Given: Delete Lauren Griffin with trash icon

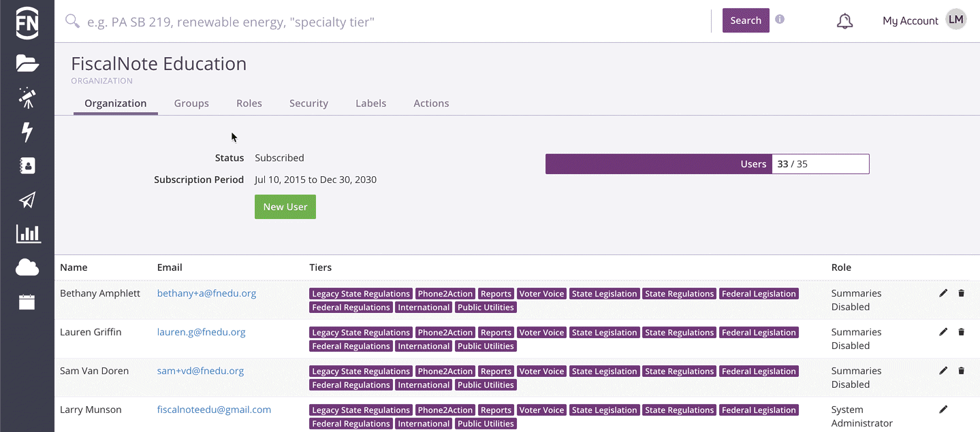Looking at the screenshot, I should click(x=962, y=332).
